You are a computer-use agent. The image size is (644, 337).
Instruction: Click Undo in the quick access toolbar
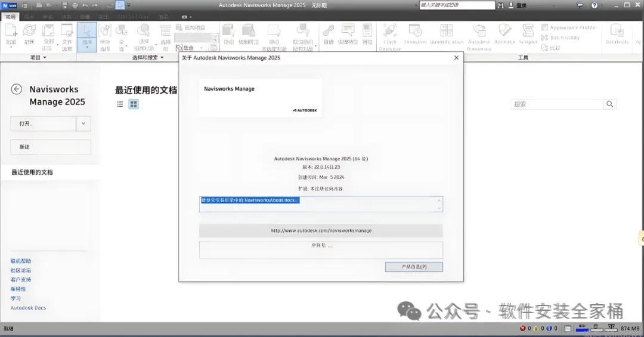pos(85,5)
